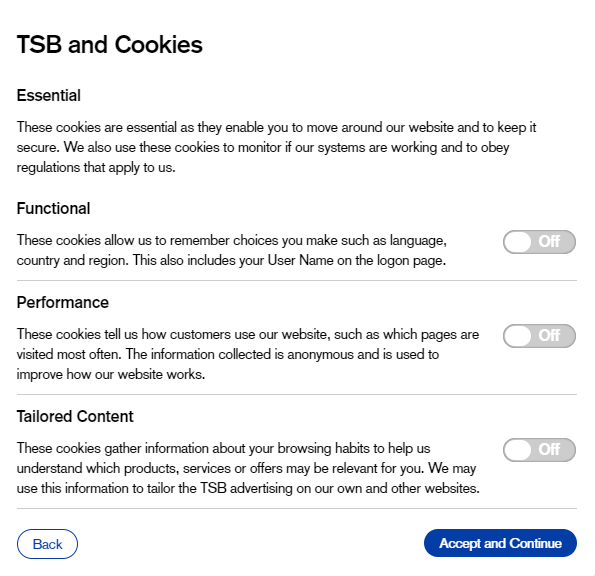The height and width of the screenshot is (576, 595).
Task: Confirm with Accept and Continue
Action: [500, 543]
